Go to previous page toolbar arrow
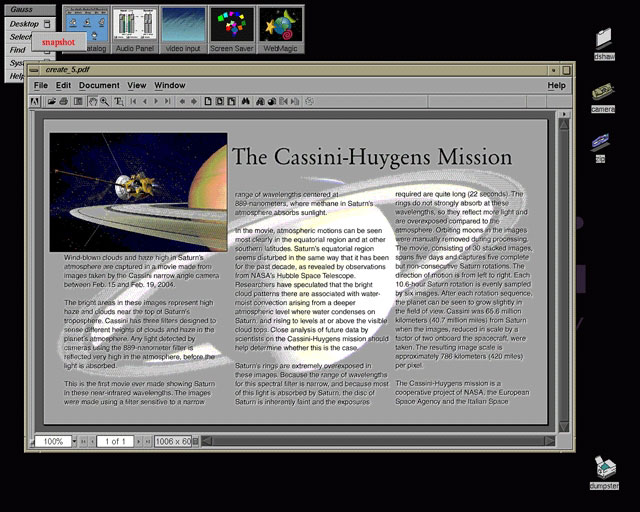The image size is (640, 512). (144, 101)
